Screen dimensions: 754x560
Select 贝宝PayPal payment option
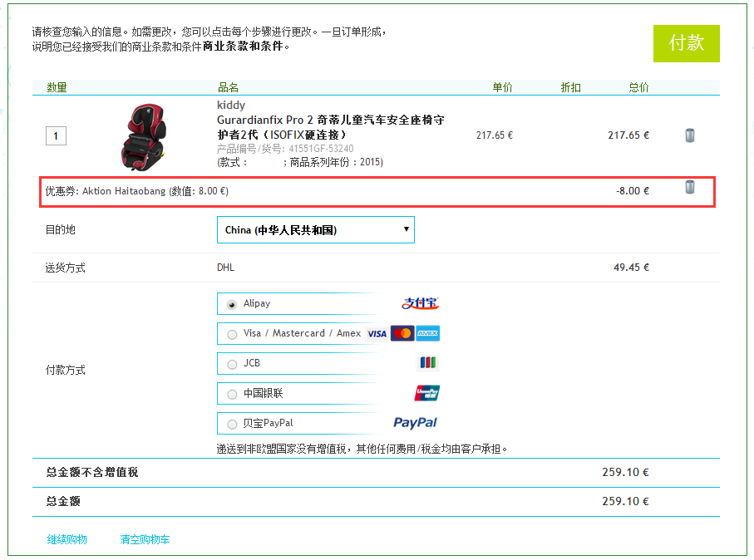click(232, 425)
